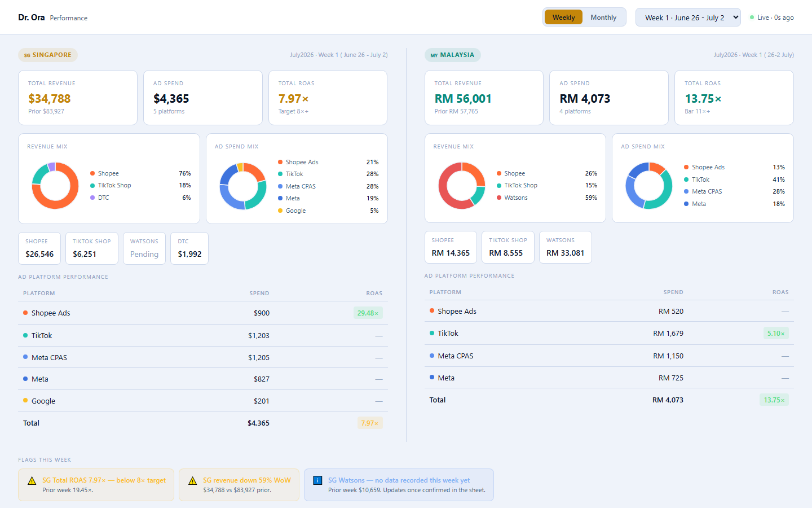Click the Prior $83,927 text
Screen dimensions: 812x508
[46, 111]
